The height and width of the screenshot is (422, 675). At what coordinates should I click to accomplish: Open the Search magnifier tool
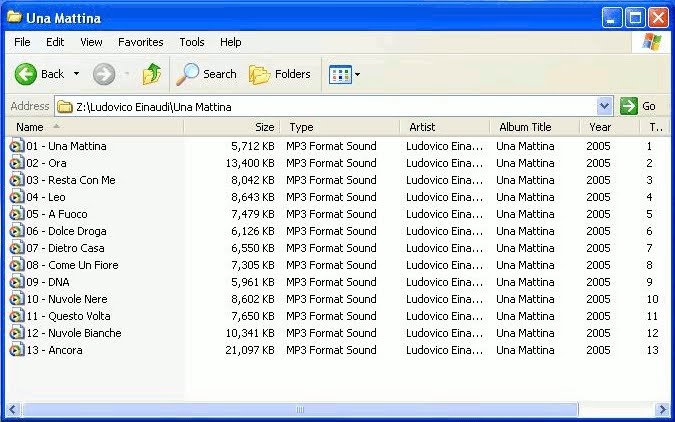(x=188, y=74)
